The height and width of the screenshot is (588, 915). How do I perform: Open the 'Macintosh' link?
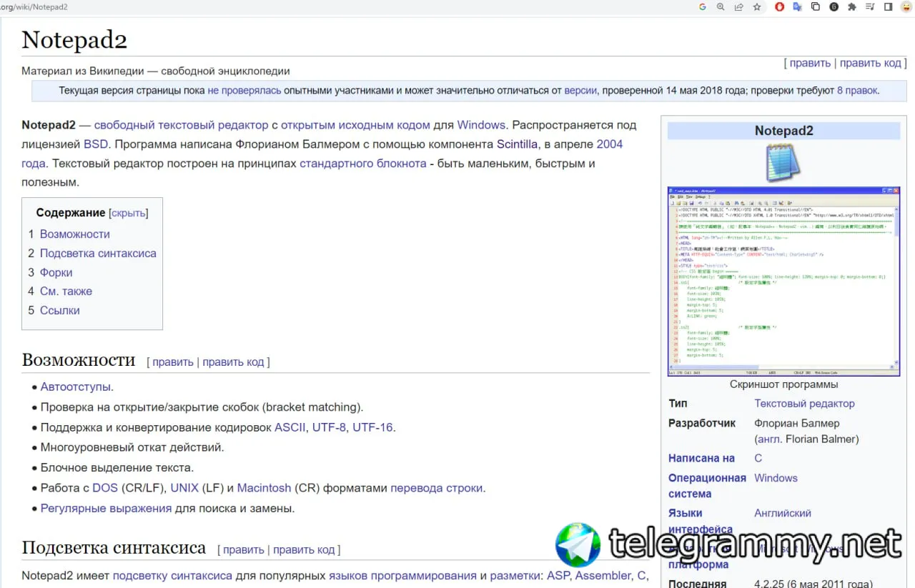(x=264, y=489)
